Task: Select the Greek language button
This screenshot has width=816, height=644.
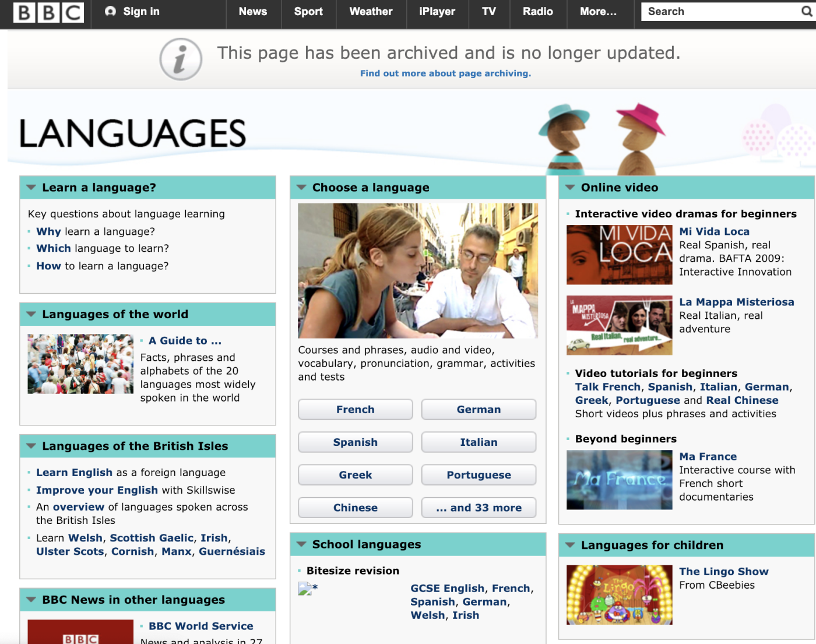Action: pos(356,475)
